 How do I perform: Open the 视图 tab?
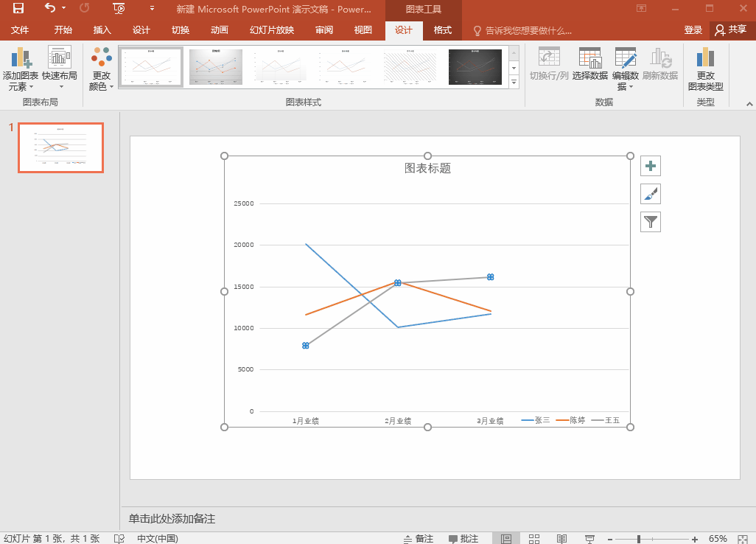(x=363, y=30)
